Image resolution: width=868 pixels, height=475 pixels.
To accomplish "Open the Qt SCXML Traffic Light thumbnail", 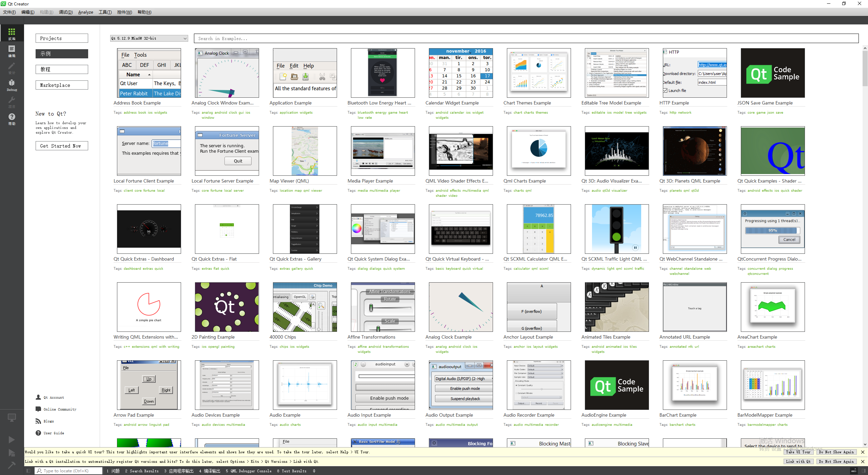I will coord(617,229).
